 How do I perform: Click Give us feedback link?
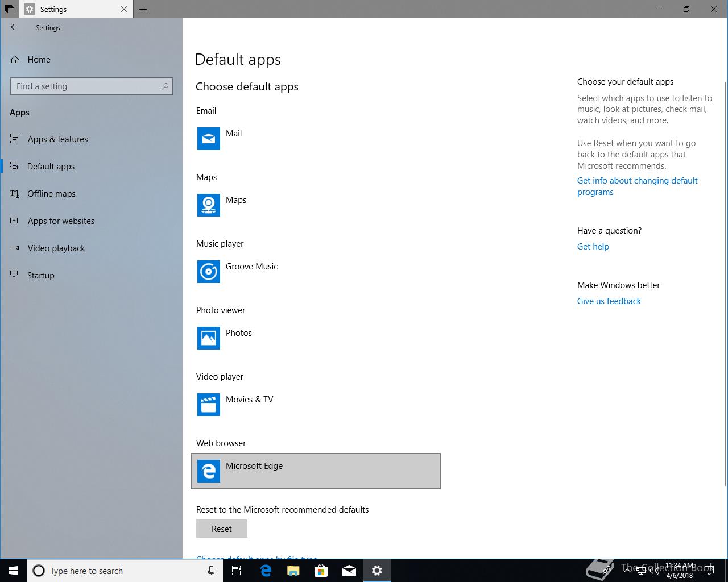609,301
